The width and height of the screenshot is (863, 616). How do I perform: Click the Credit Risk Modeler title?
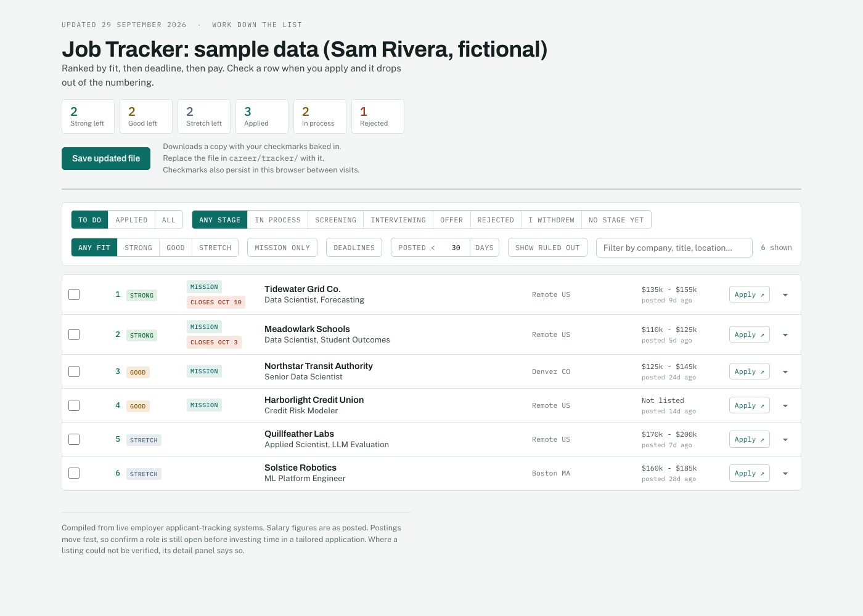[x=301, y=411]
